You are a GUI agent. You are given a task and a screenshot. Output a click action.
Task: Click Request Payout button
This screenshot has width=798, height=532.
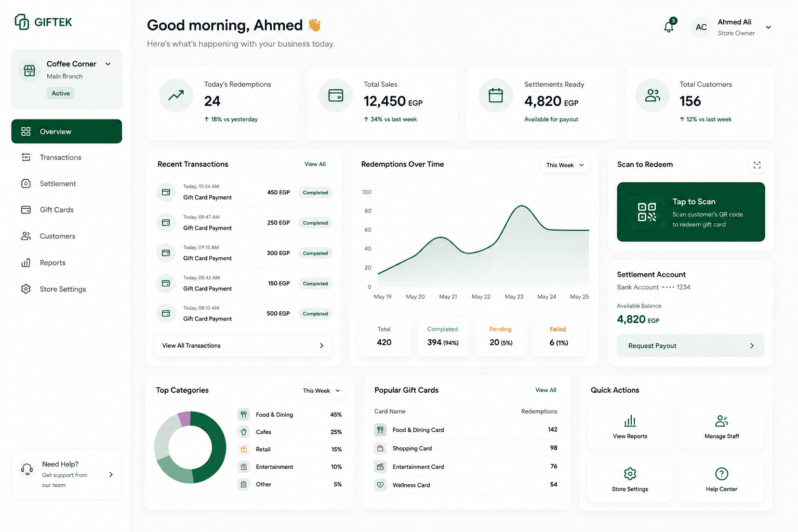pyautogui.click(x=690, y=345)
